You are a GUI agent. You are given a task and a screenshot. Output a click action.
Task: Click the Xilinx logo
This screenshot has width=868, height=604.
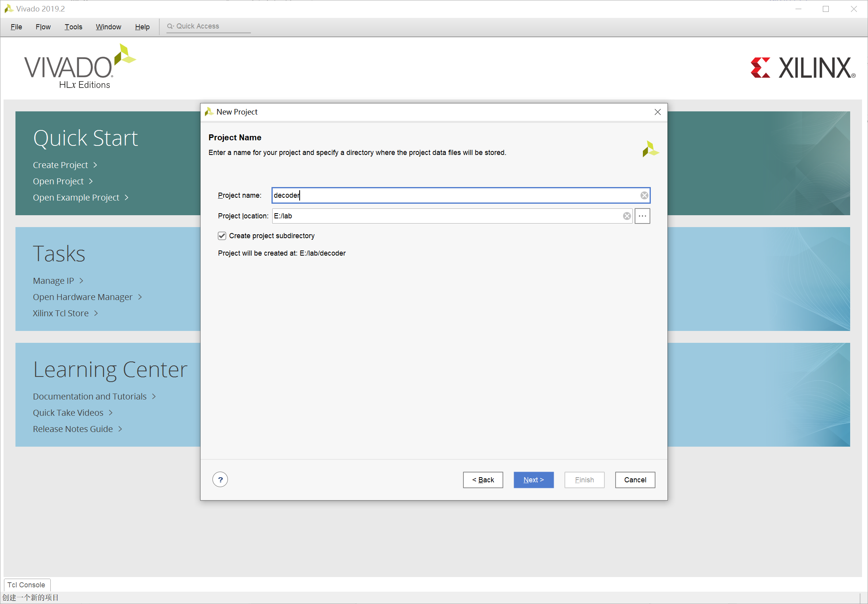click(x=803, y=68)
